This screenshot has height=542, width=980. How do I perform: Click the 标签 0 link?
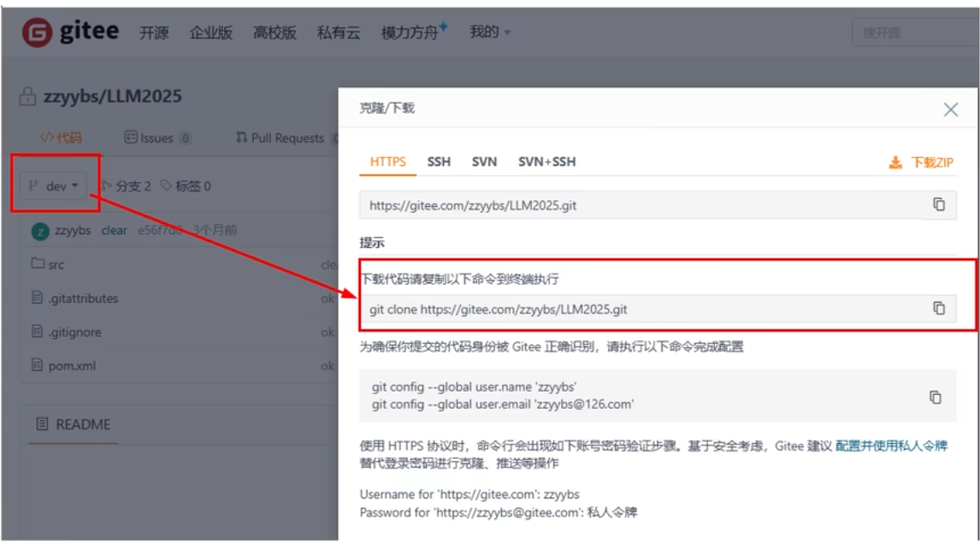pos(186,186)
